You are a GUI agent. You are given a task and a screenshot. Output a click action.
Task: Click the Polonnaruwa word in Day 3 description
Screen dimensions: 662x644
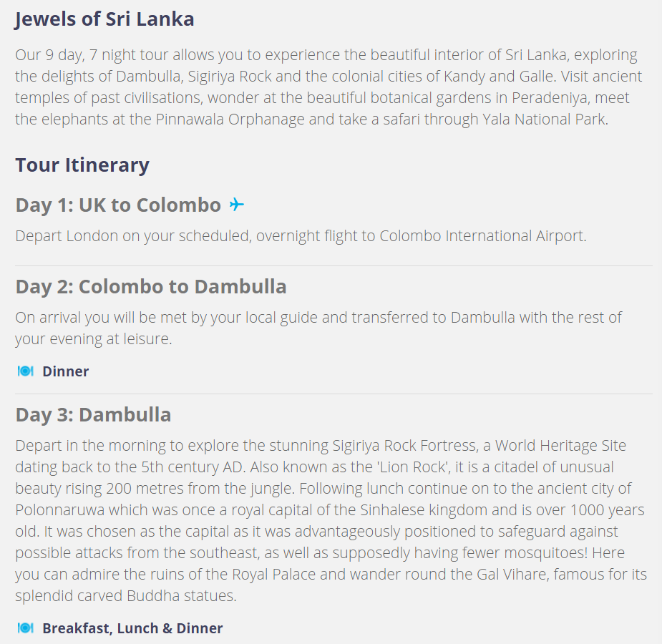[x=59, y=509]
